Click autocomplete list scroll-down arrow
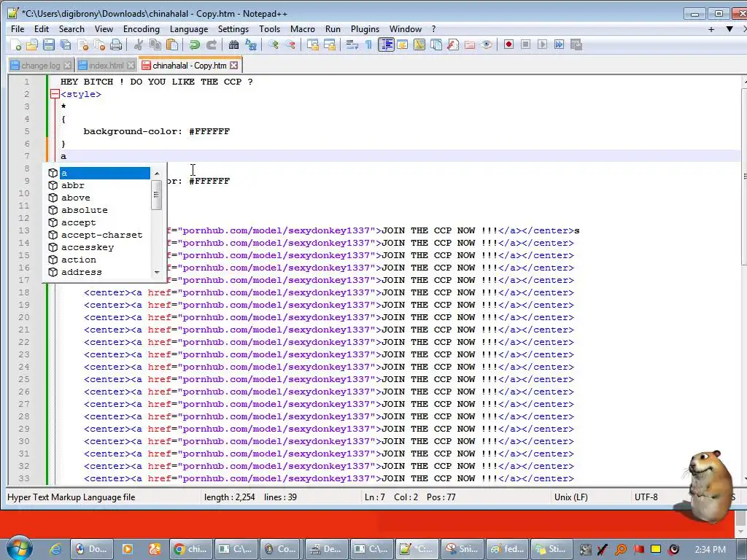The height and width of the screenshot is (560, 747). click(157, 273)
